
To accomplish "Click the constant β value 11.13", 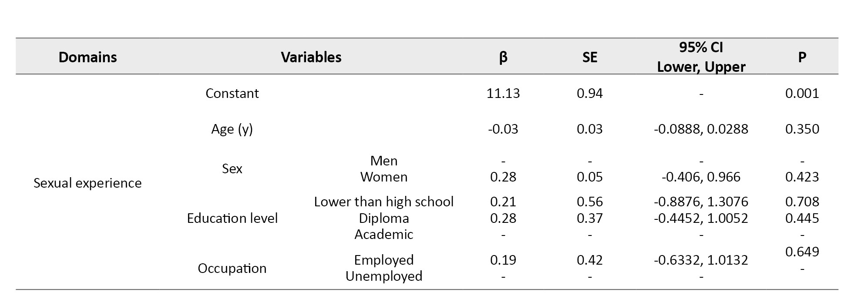I will 503,93.
